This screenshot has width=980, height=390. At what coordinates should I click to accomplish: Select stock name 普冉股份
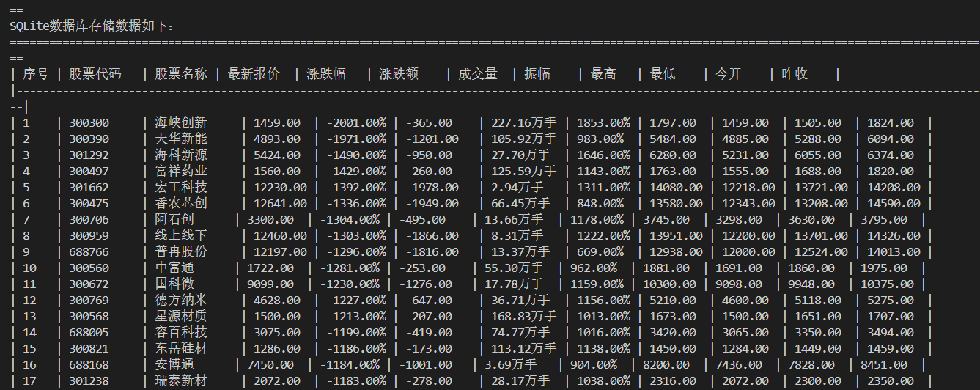click(x=181, y=251)
